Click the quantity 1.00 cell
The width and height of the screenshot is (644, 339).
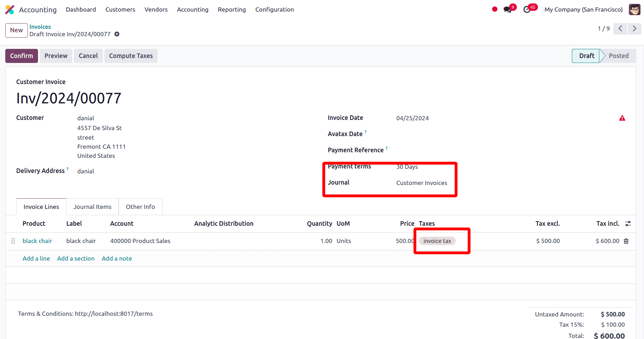pos(326,241)
